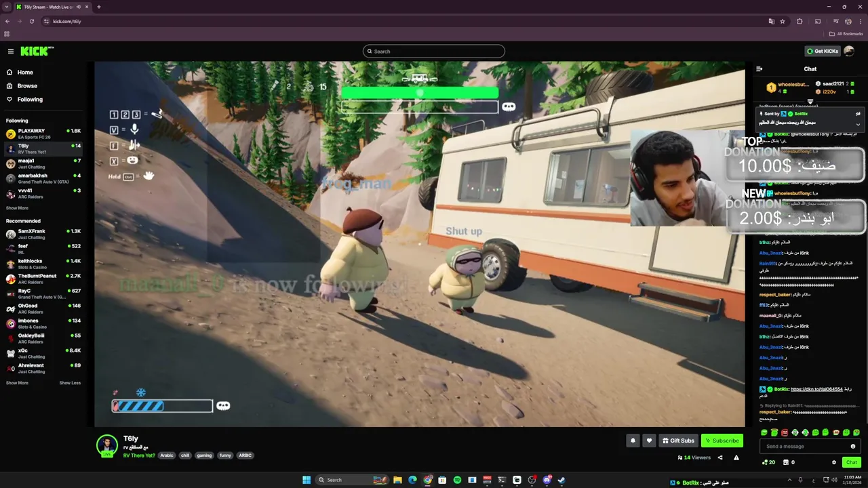
Task: Expand the pinned message chevron
Action: coord(858,124)
